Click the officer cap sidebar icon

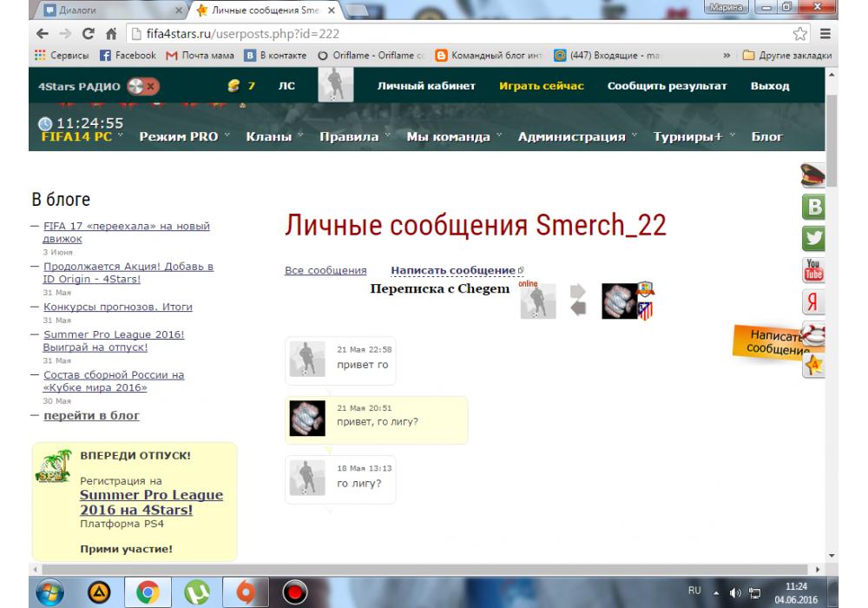tap(813, 176)
